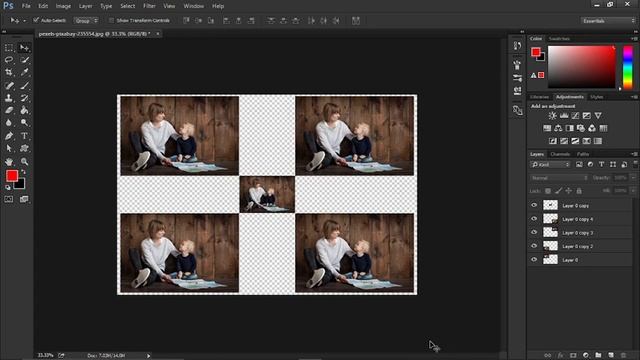Close the document tab
This screenshot has height=360, width=640.
point(158,34)
